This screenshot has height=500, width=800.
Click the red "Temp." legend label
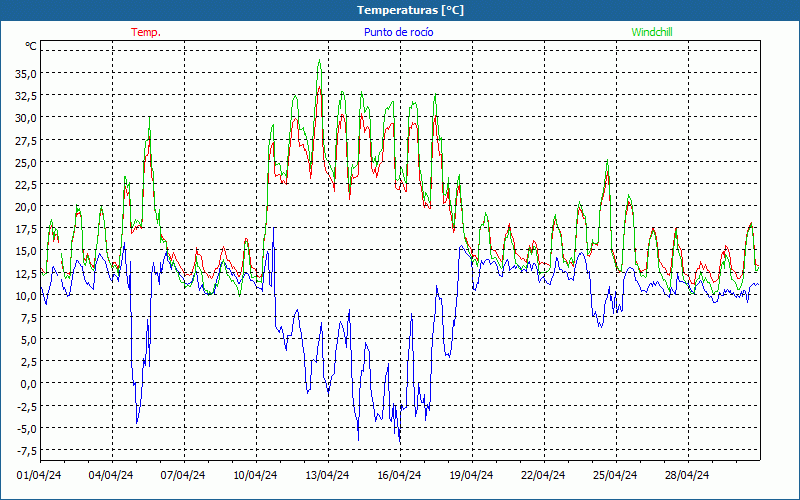point(146,32)
